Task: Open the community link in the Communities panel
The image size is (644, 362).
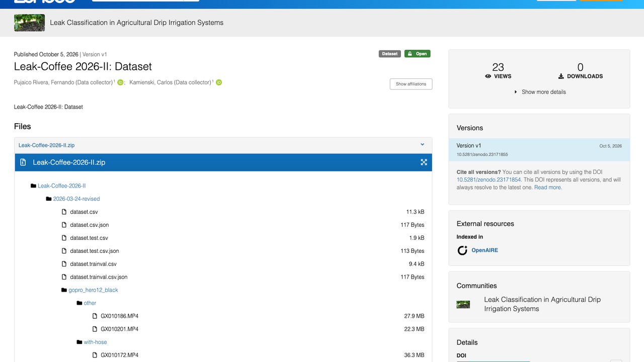Action: point(542,304)
